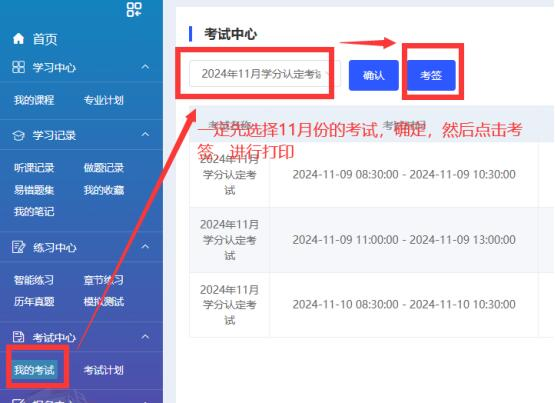Click the 练习中心 pencil-note icon
The height and width of the screenshot is (403, 555).
coord(18,247)
